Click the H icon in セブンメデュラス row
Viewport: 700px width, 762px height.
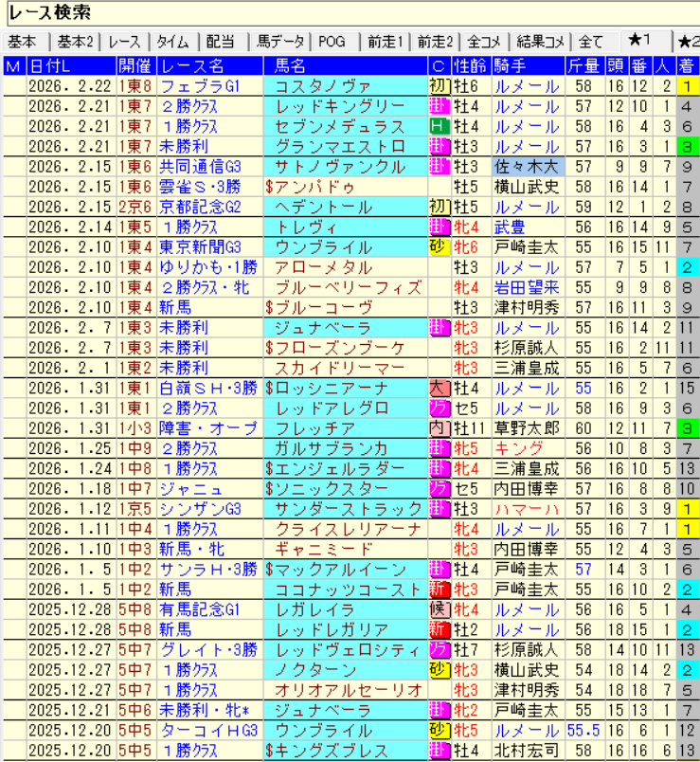click(440, 126)
